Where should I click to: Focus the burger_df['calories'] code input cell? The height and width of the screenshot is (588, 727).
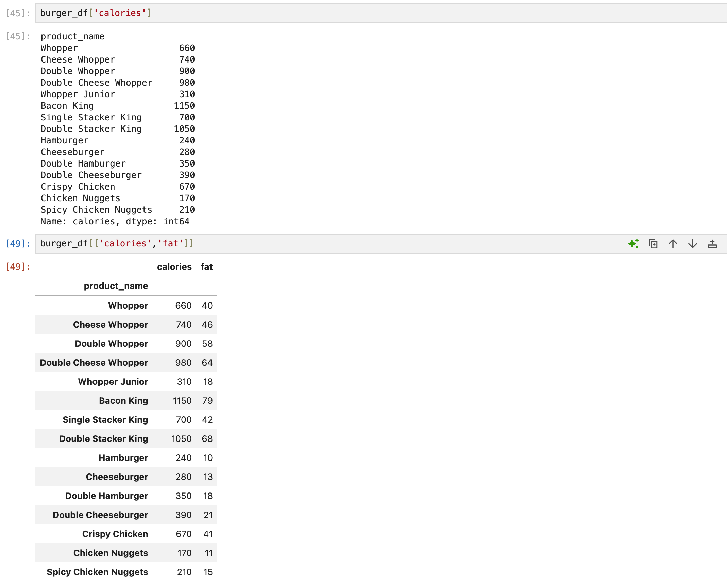point(381,13)
